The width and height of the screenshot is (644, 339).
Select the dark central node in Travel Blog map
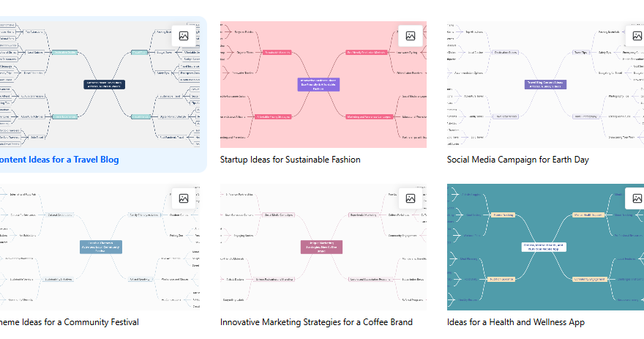pos(105,84)
